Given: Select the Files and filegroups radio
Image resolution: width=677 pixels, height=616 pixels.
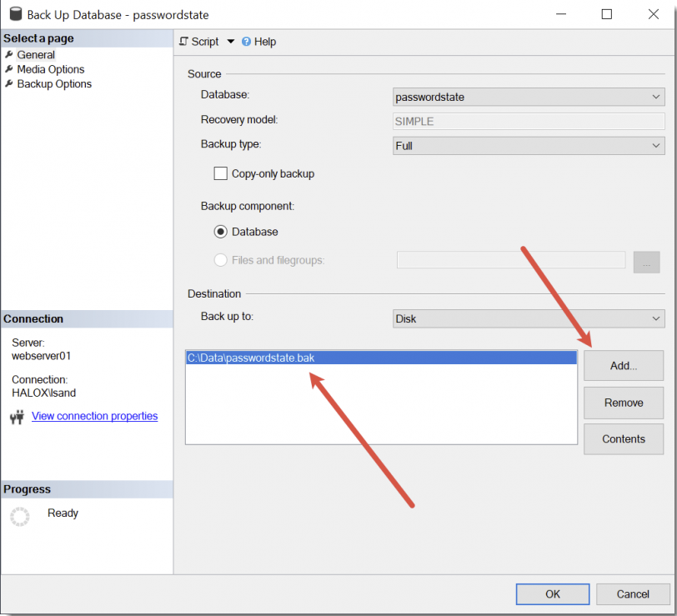Looking at the screenshot, I should pos(221,260).
